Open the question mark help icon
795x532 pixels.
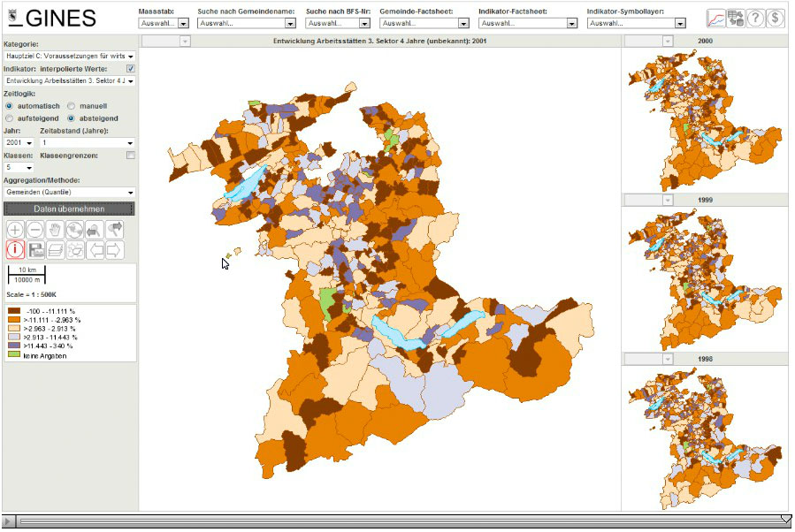[755, 19]
